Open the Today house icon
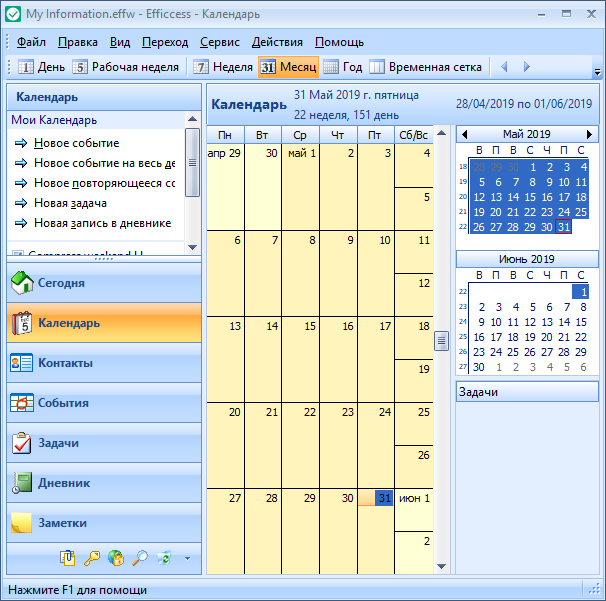The height and width of the screenshot is (601, 606). pyautogui.click(x=22, y=283)
